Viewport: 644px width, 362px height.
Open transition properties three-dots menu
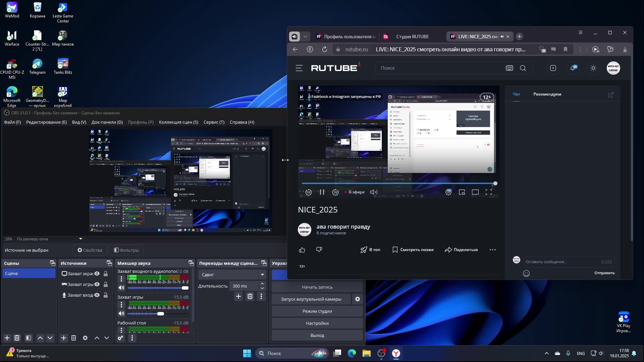pos(261,296)
